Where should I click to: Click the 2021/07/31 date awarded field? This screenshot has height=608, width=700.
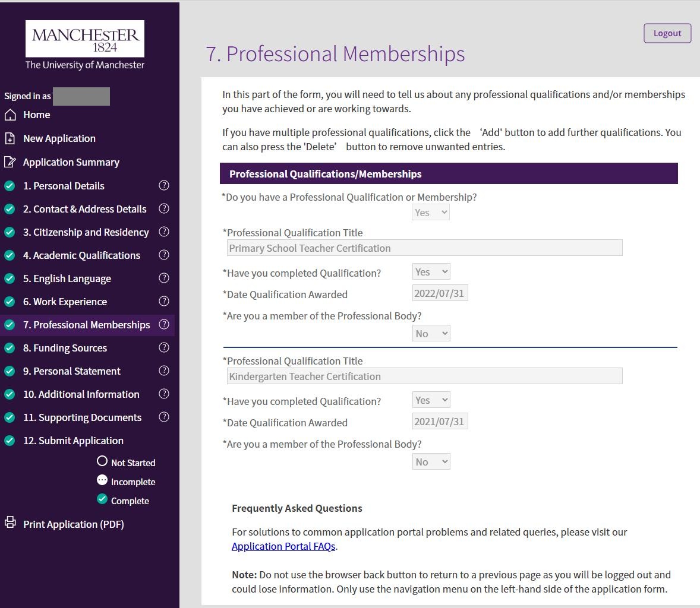[440, 422]
